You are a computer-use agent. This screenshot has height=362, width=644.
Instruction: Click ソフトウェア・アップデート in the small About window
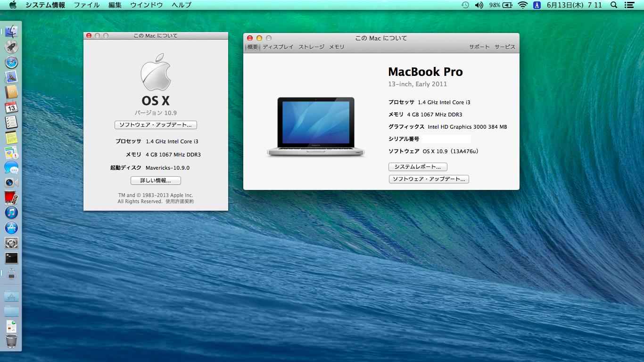tap(156, 125)
